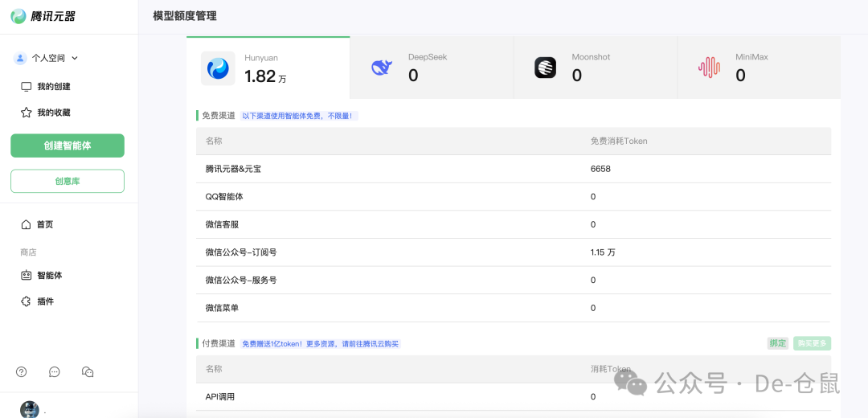
Task: Click the 微信菜单 row name
Action: pyautogui.click(x=222, y=308)
